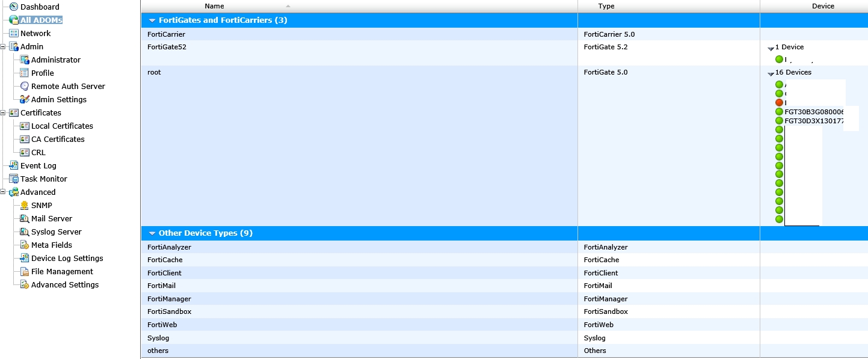Click the Administrator user icon
This screenshot has height=359, width=868.
coord(25,60)
